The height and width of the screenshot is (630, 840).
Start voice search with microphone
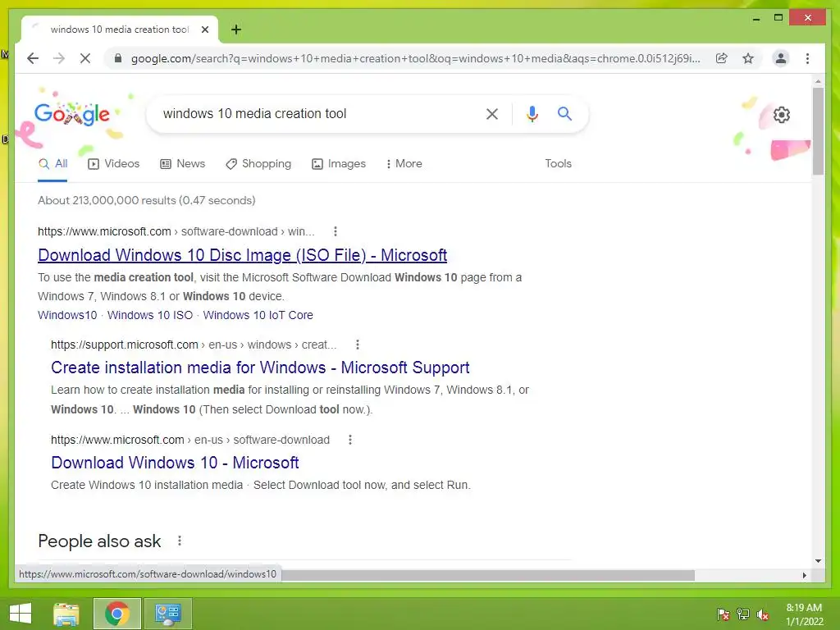tap(532, 113)
